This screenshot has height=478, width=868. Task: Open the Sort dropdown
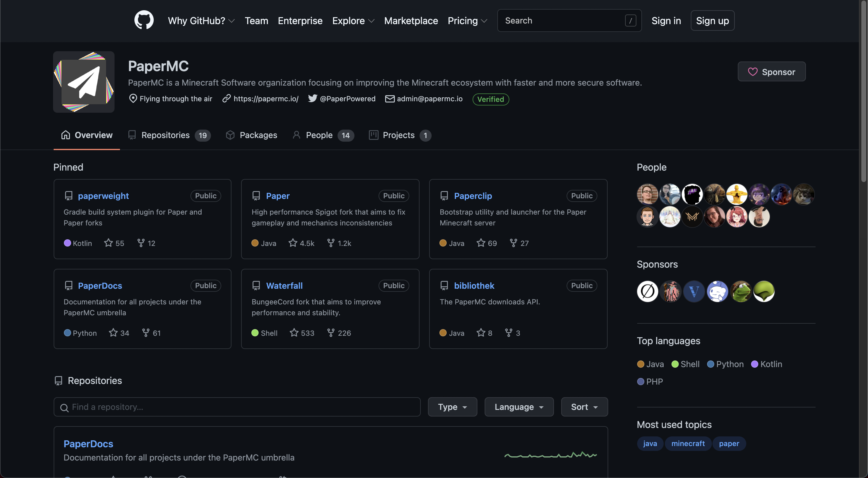(584, 407)
